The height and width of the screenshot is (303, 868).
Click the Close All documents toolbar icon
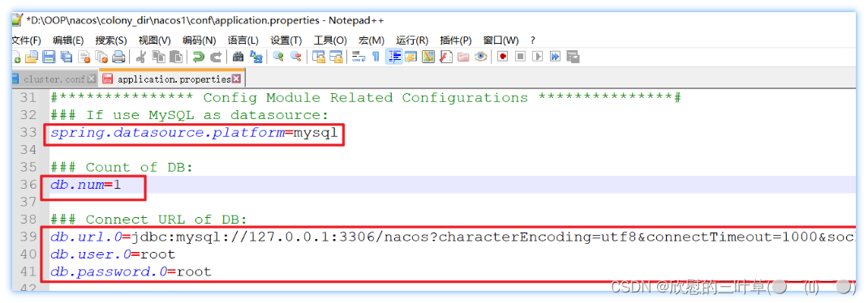(x=101, y=57)
